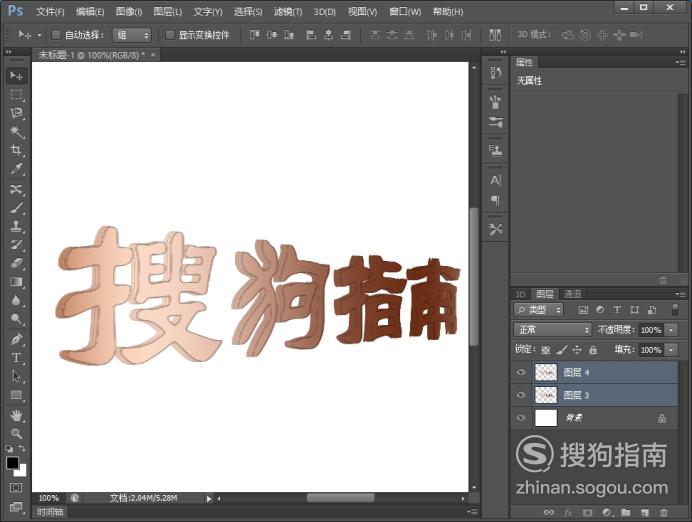Click the link layers icon
Viewport: 692px width, 522px height.
[549, 512]
